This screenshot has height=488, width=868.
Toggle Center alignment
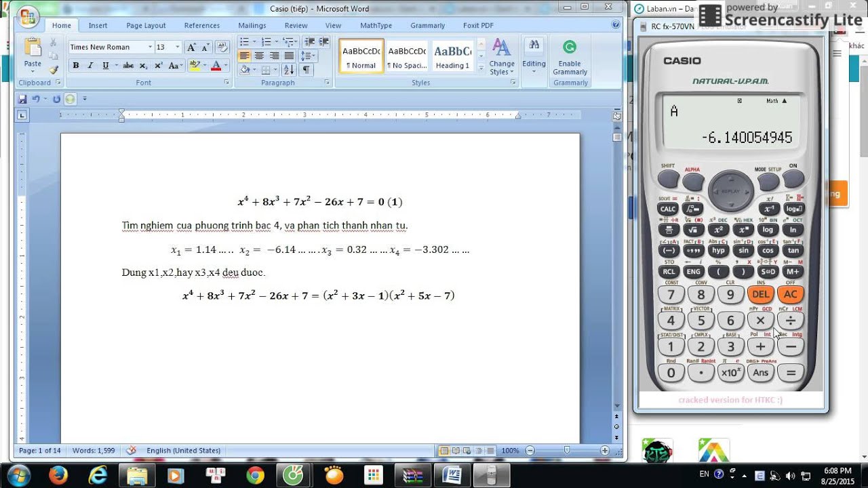[x=259, y=56]
